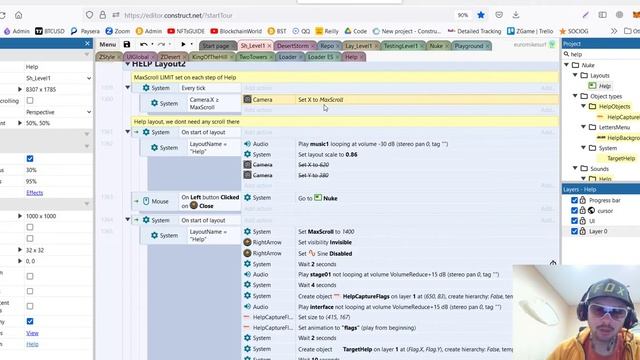Viewport: 640px width, 360px height.
Task: Click the lock icon on Layer 0
Action: click(x=583, y=231)
